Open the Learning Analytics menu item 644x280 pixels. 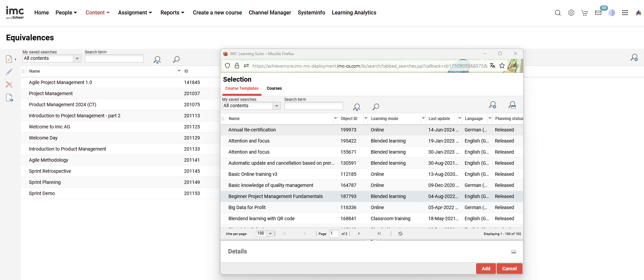pyautogui.click(x=354, y=13)
